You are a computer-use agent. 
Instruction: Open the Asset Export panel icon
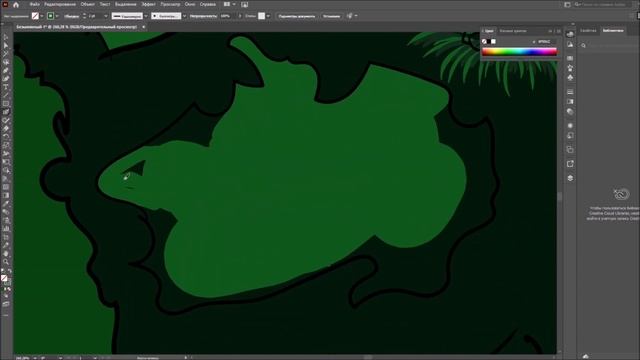570,164
